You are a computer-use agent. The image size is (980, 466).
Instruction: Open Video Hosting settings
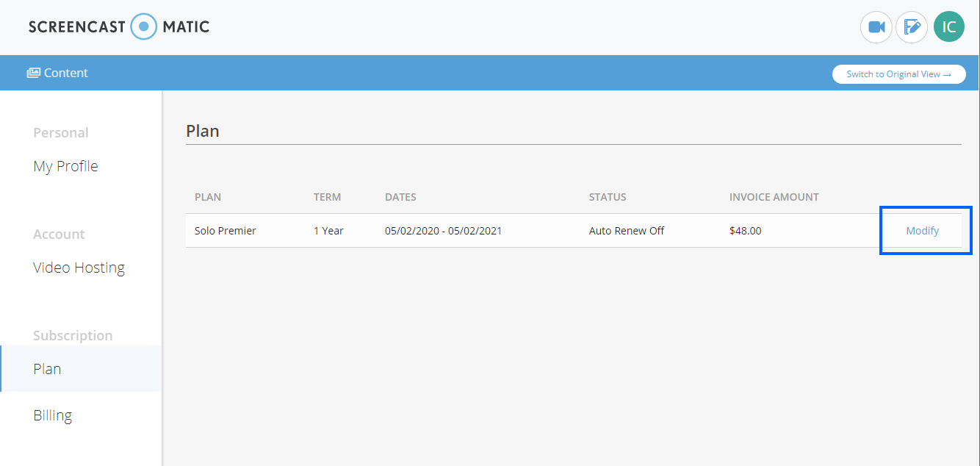tap(79, 268)
